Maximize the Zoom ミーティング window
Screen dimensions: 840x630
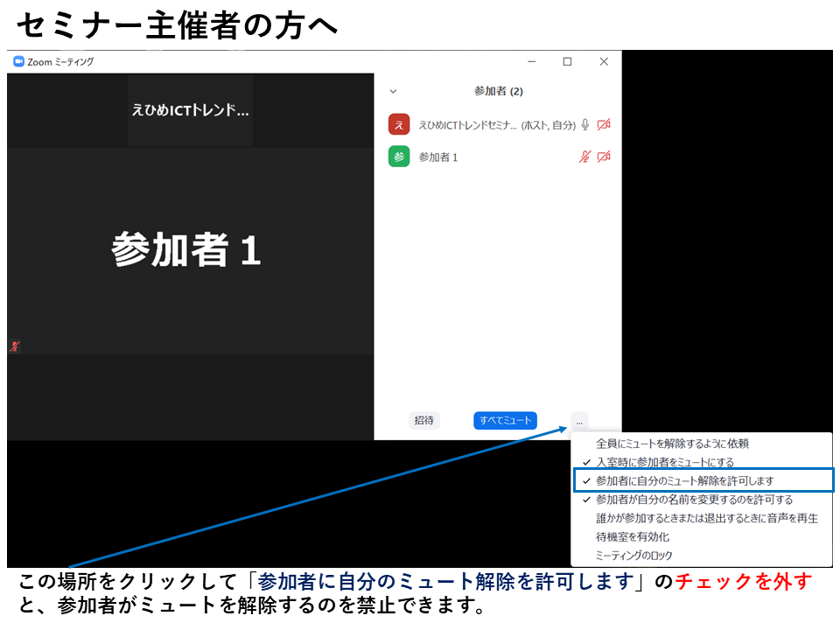567,61
